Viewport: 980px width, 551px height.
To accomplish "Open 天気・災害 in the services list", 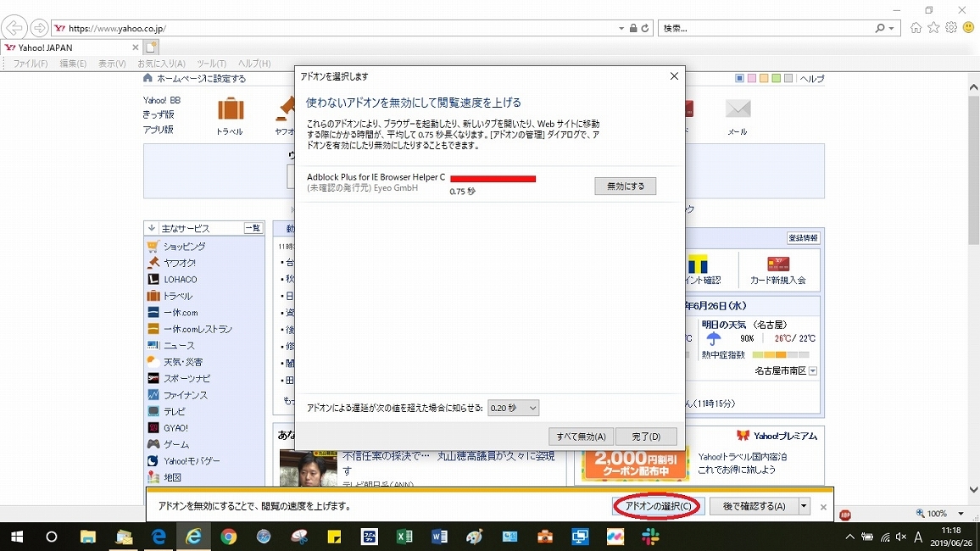I will [x=183, y=362].
